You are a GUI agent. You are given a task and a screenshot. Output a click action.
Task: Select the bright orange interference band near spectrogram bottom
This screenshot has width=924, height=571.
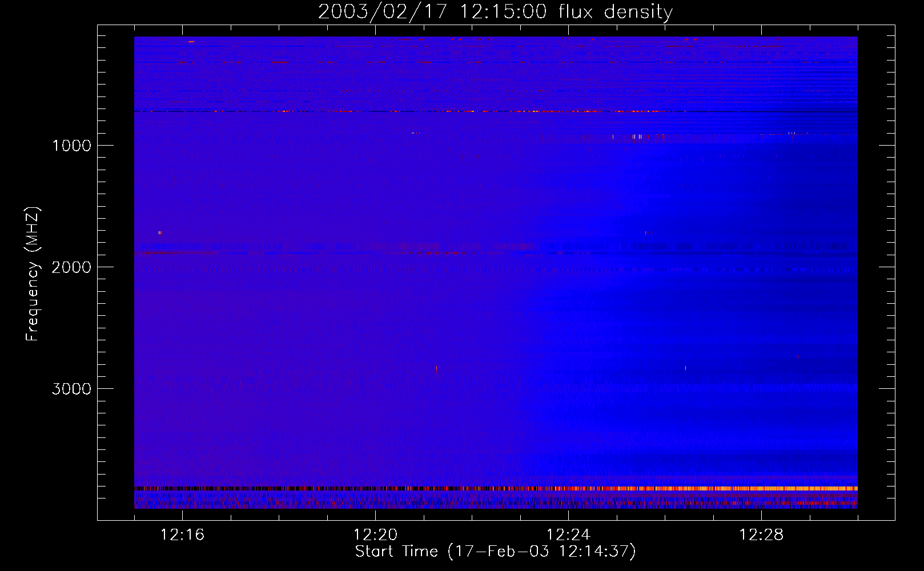(496, 488)
